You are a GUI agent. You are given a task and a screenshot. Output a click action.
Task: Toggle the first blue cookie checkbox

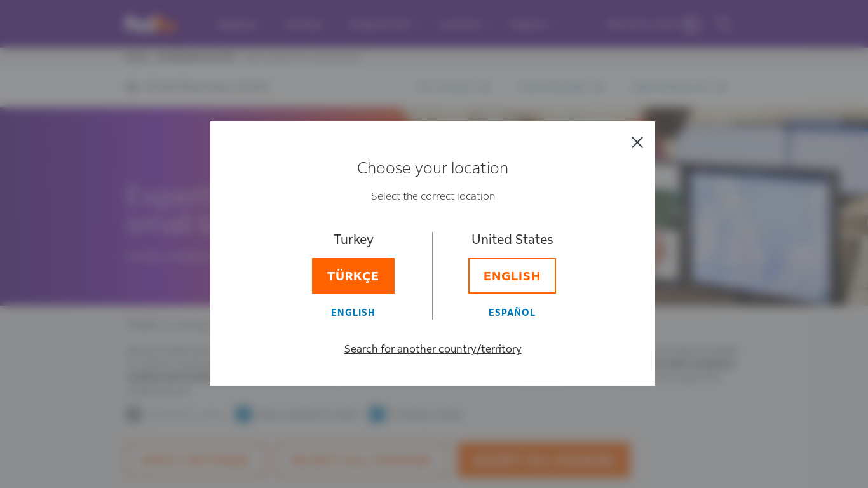pyautogui.click(x=243, y=415)
